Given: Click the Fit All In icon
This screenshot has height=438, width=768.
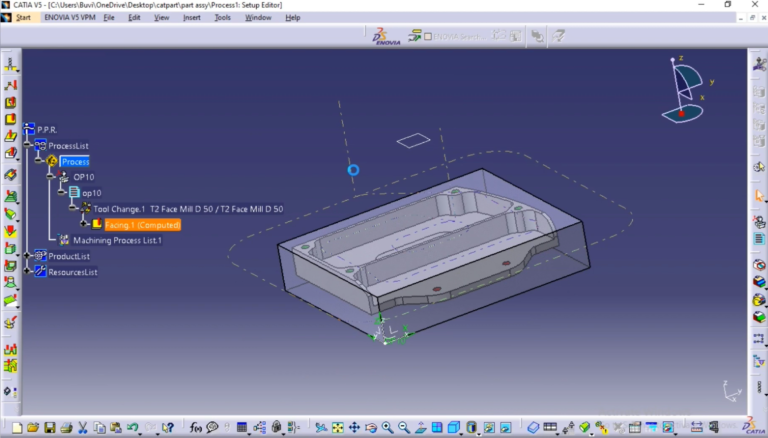Looking at the screenshot, I should click(337, 428).
